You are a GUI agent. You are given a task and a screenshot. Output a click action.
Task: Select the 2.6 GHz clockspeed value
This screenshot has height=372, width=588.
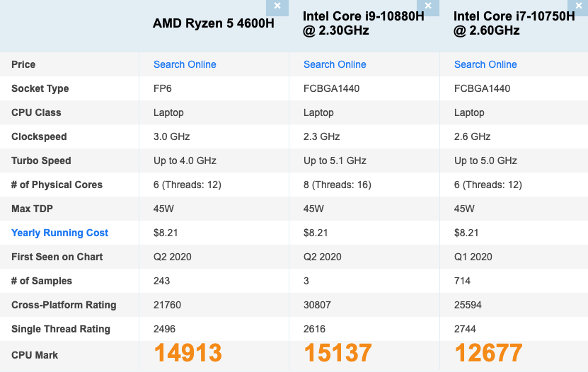tap(472, 136)
